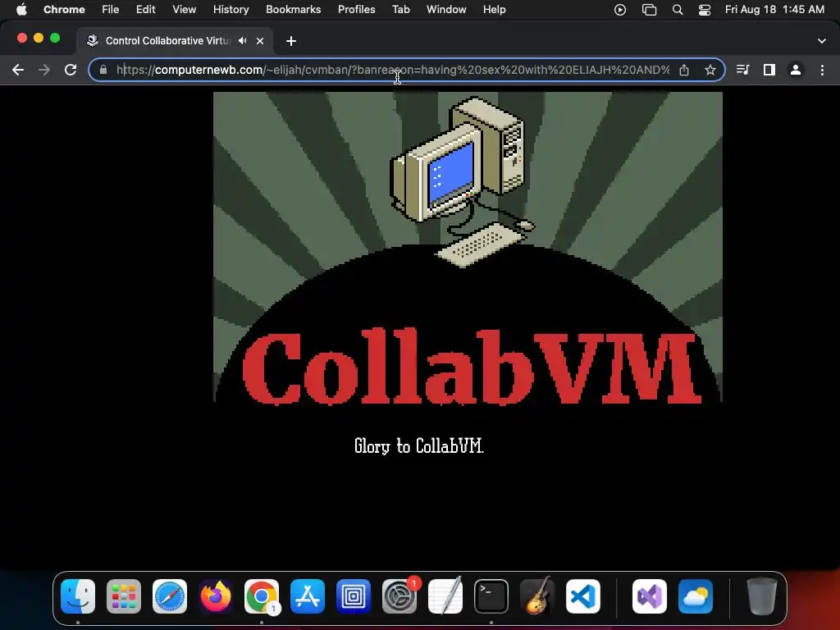Open the Trash from the Dock

tap(761, 596)
